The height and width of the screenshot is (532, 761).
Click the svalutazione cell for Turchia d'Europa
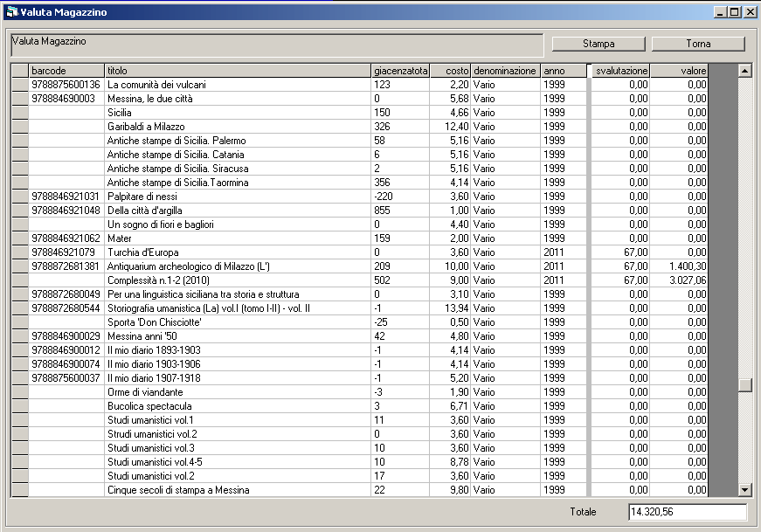coord(620,252)
